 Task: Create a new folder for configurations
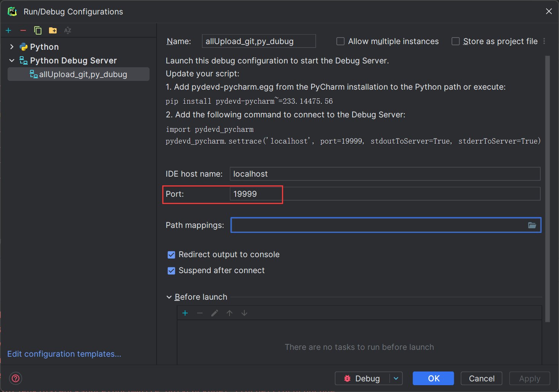coord(53,30)
